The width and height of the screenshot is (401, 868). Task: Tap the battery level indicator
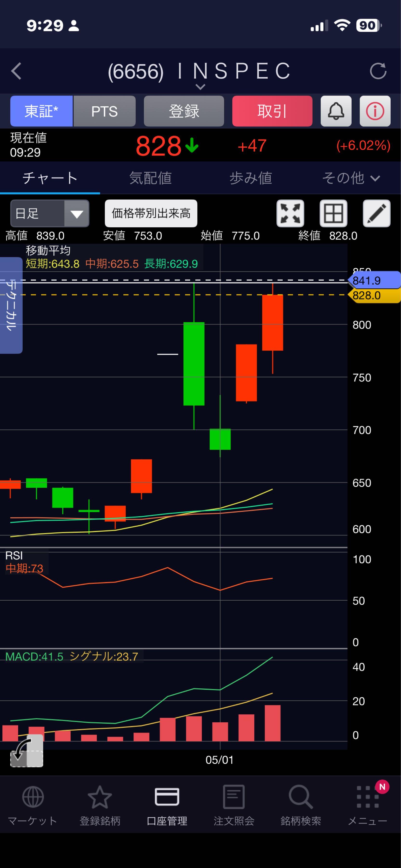click(369, 25)
